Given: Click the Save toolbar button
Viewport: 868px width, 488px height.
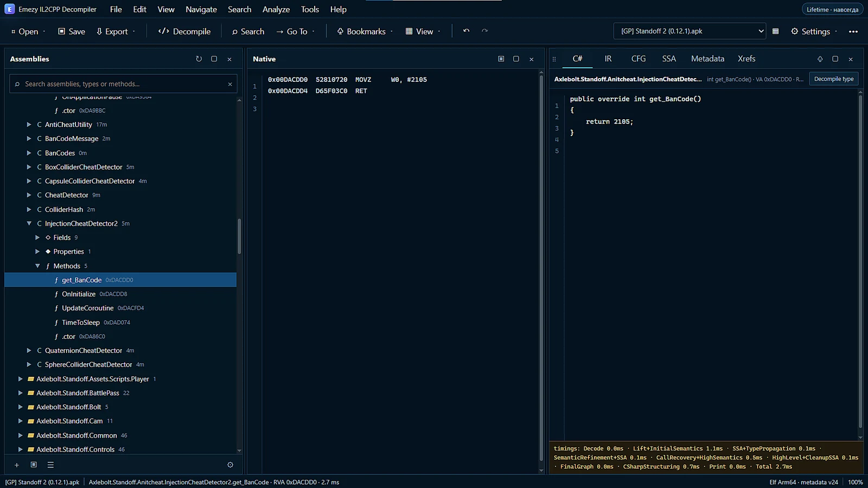Looking at the screenshot, I should [72, 31].
